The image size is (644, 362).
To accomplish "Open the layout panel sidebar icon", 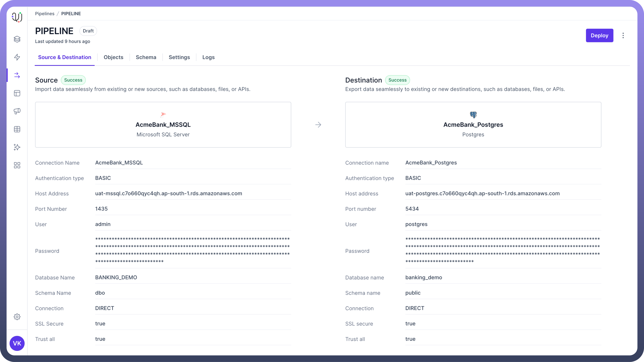I will tap(17, 93).
